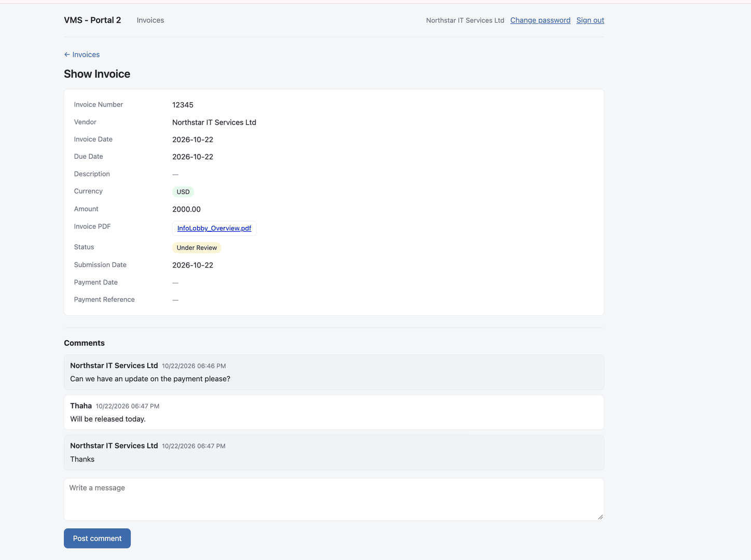The width and height of the screenshot is (751, 560).
Task: Click the Description label
Action: (x=92, y=174)
